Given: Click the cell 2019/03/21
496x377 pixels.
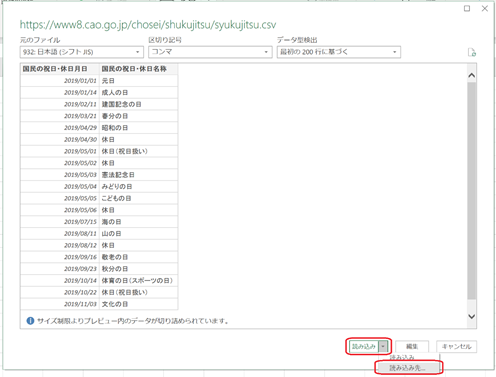Looking at the screenshot, I should tap(60, 116).
